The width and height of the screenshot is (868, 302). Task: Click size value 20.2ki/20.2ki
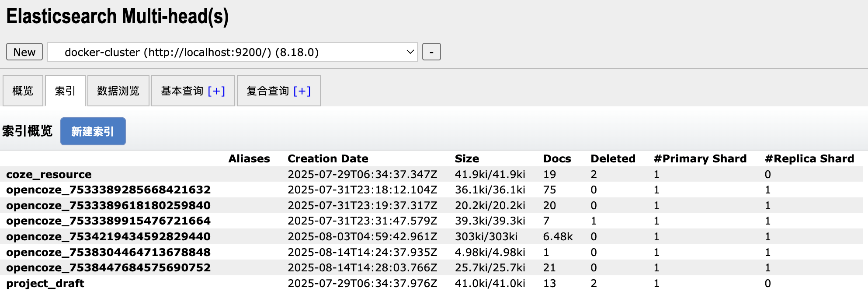point(490,205)
